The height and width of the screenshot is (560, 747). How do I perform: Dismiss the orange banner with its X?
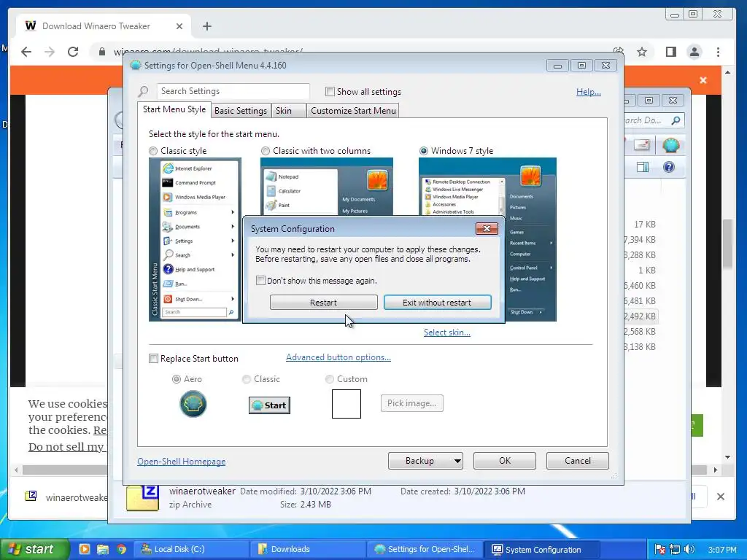[x=703, y=80]
